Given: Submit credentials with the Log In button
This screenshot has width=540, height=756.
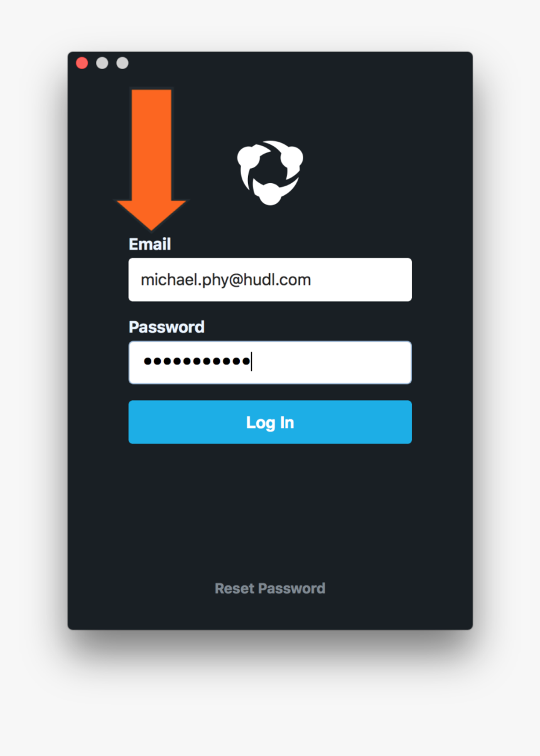Looking at the screenshot, I should coord(270,422).
